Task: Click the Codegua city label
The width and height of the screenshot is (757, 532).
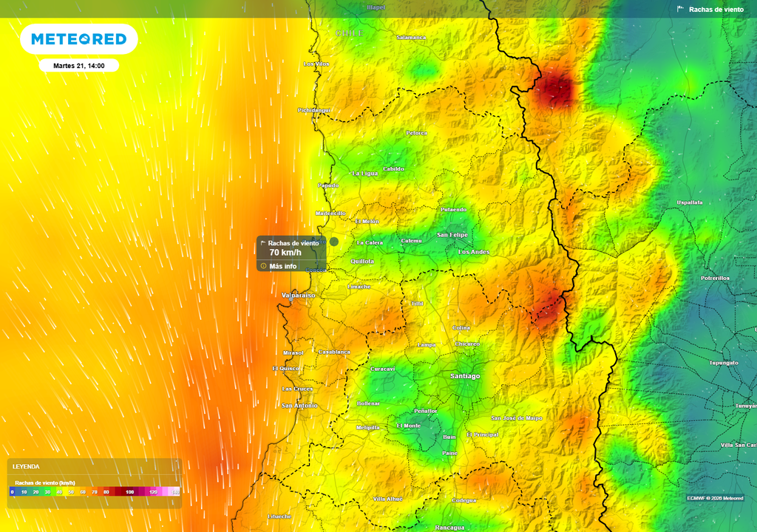Action: [464, 501]
